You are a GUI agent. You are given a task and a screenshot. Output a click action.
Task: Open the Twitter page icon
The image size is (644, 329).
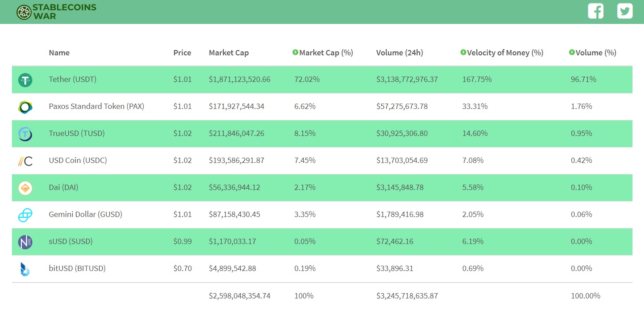625,11
